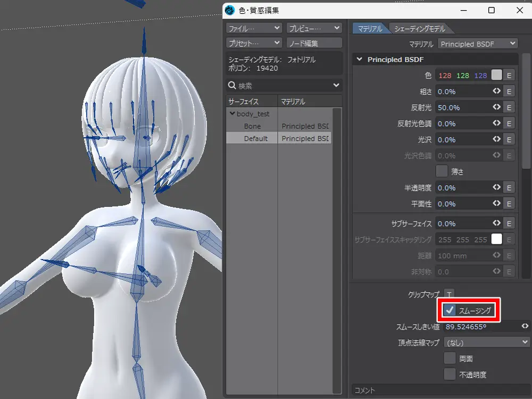Tick the 薄さ checkbox

point(442,171)
